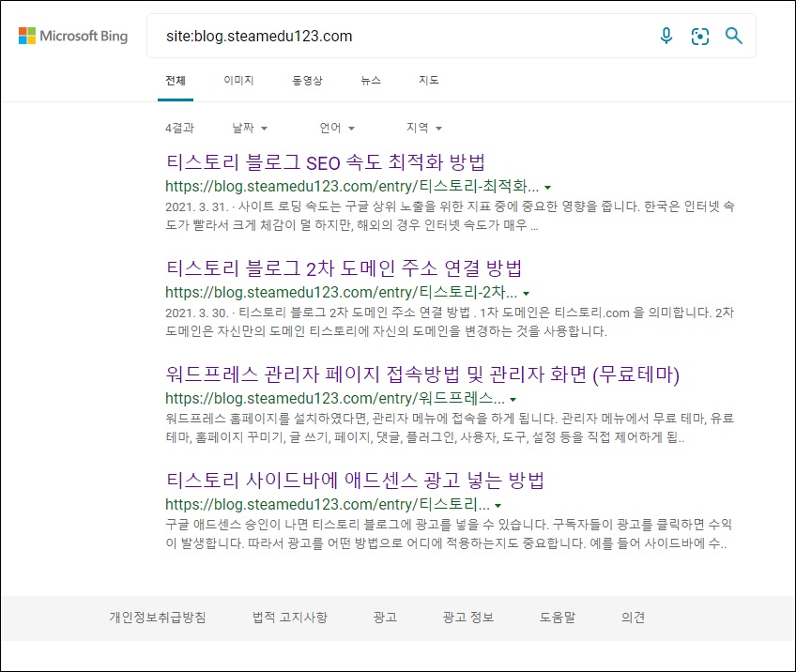Click the green URL entry/티스토리-2차
The image size is (796, 672).
click(x=341, y=292)
